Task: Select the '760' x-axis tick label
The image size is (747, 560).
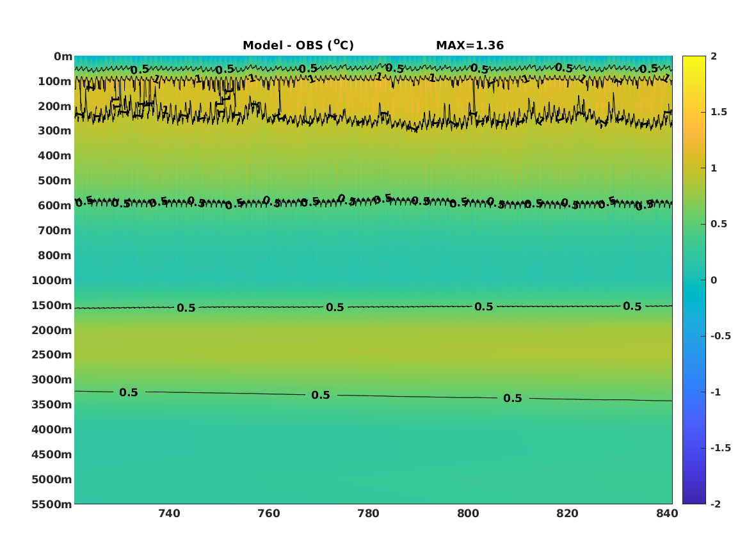Action: pyautogui.click(x=269, y=513)
